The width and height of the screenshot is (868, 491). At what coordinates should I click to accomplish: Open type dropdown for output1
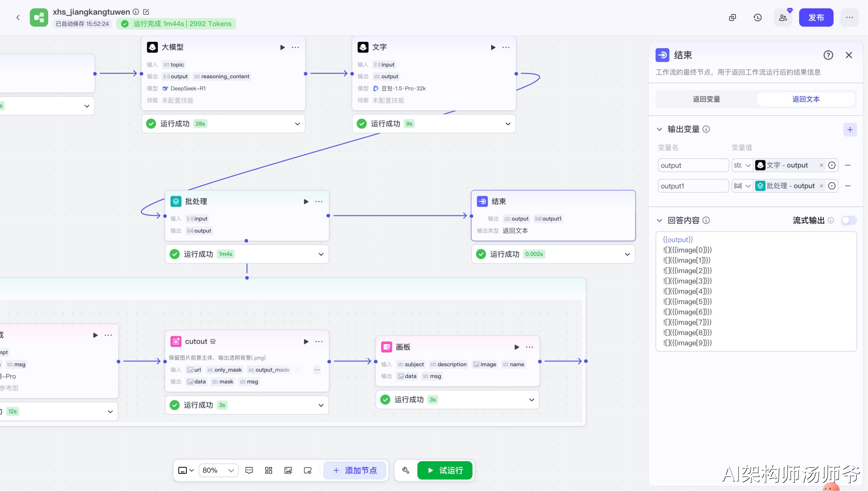pos(742,186)
